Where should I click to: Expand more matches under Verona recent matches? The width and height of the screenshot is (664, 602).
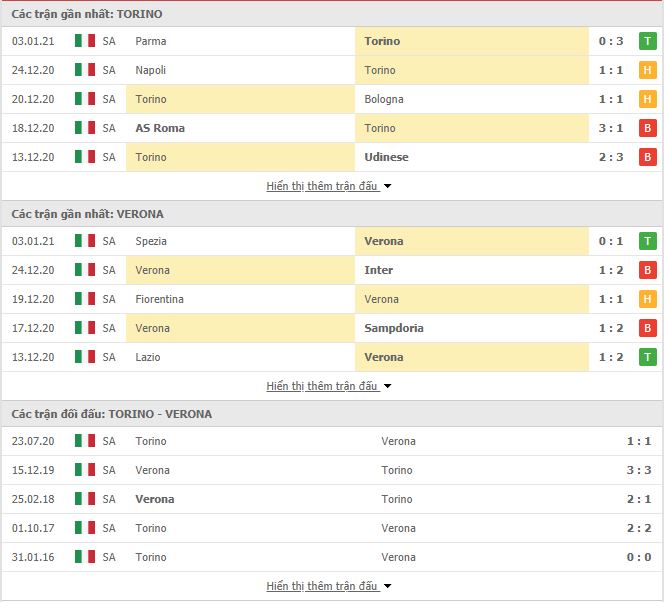(x=329, y=386)
